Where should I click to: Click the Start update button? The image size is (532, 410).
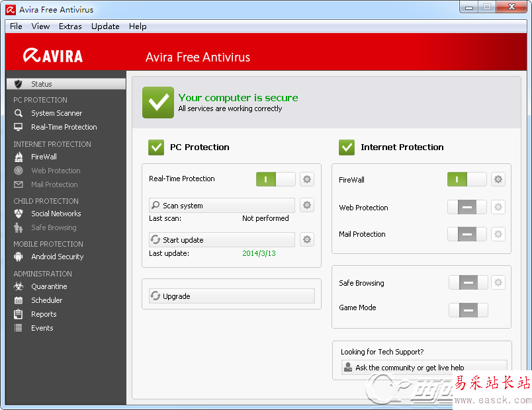point(222,240)
